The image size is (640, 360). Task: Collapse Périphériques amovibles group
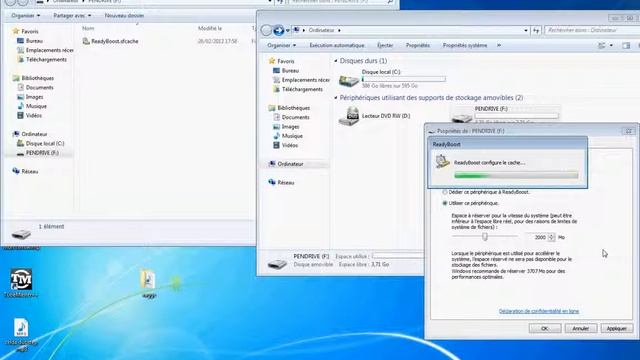tap(336, 98)
